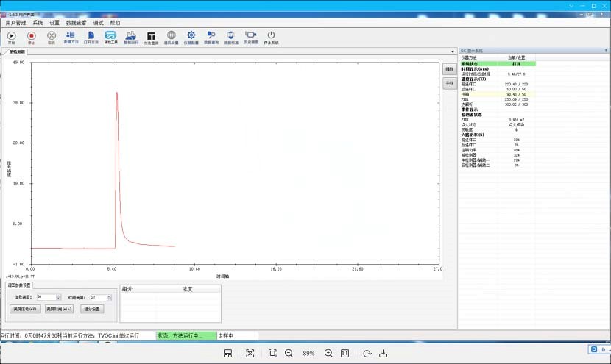Image resolution: width=611 pixels, height=364 pixels.
Task: Open the 打开方法 file icon
Action: click(x=91, y=35)
